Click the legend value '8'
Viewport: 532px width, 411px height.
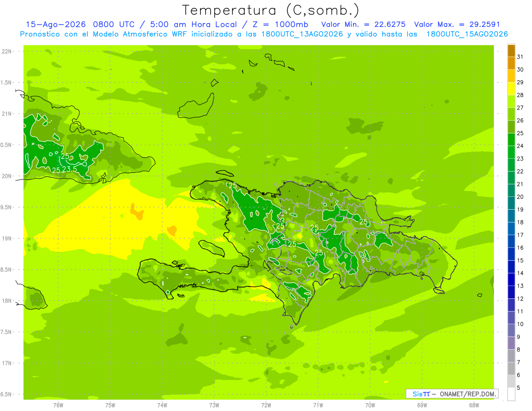coord(519,349)
